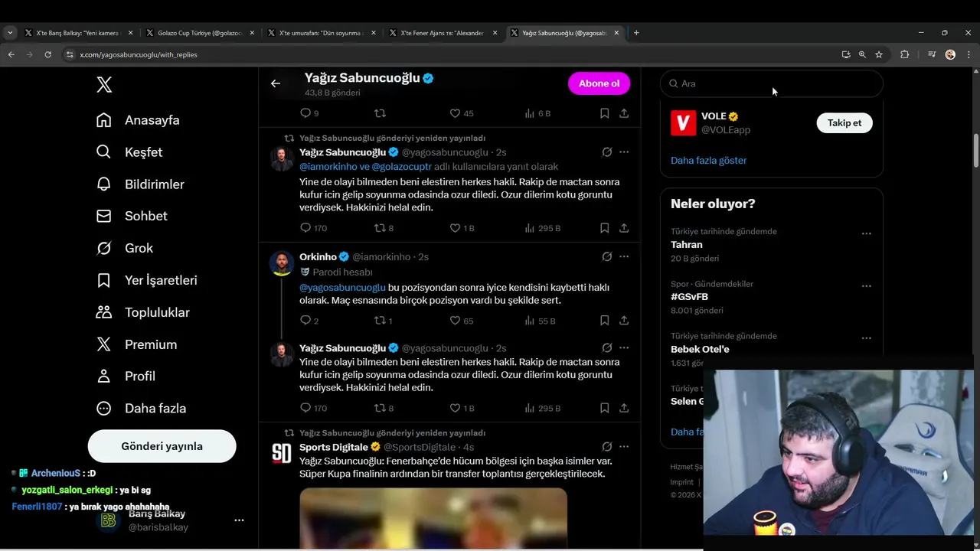Switch to the X'te Barış Balkay tab
The height and width of the screenshot is (551, 980).
pyautogui.click(x=79, y=33)
